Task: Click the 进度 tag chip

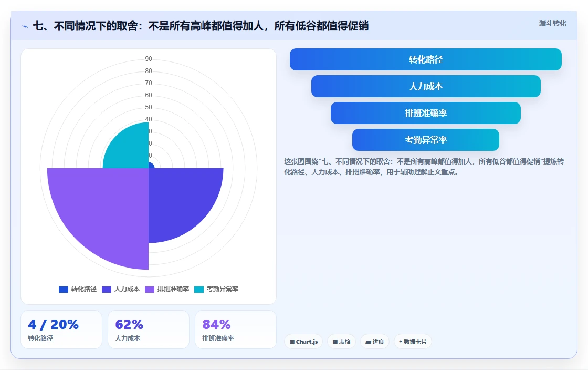Action: (375, 342)
